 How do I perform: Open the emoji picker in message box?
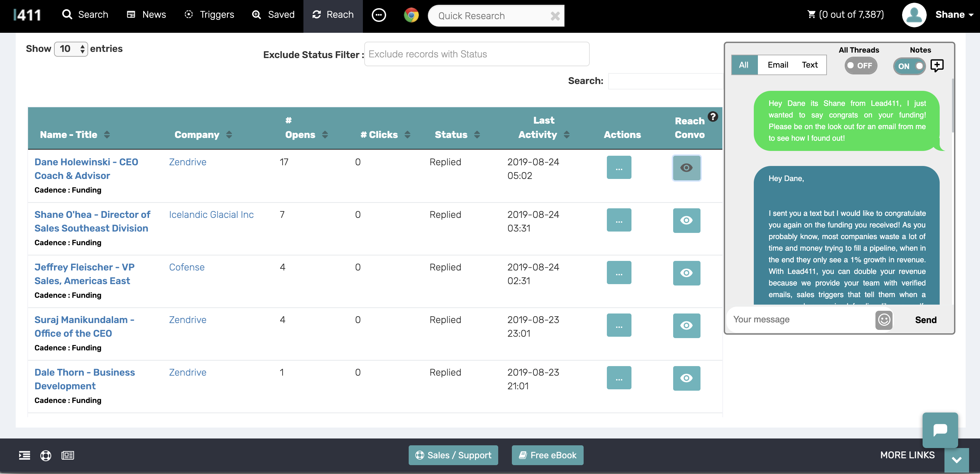point(884,320)
